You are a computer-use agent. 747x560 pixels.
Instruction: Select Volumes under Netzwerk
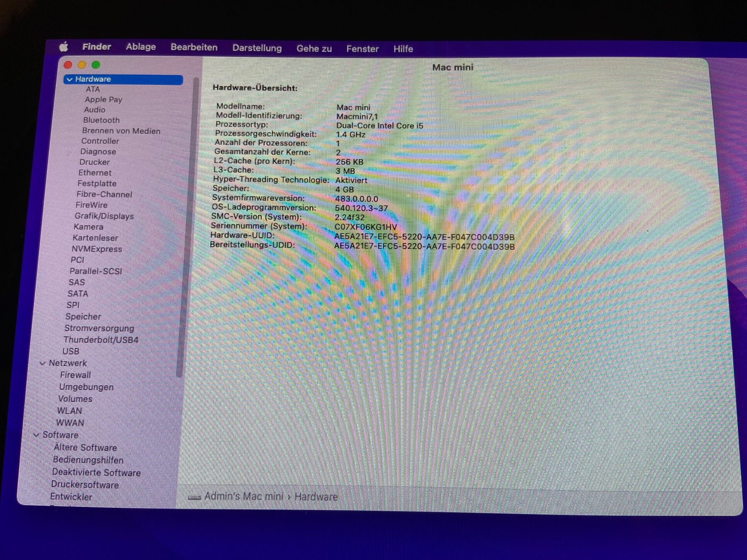75,399
